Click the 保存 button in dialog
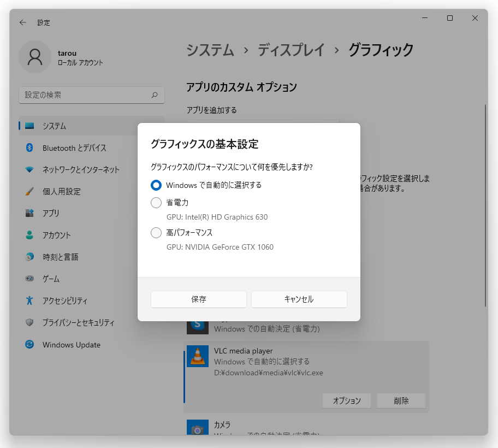 tap(199, 299)
